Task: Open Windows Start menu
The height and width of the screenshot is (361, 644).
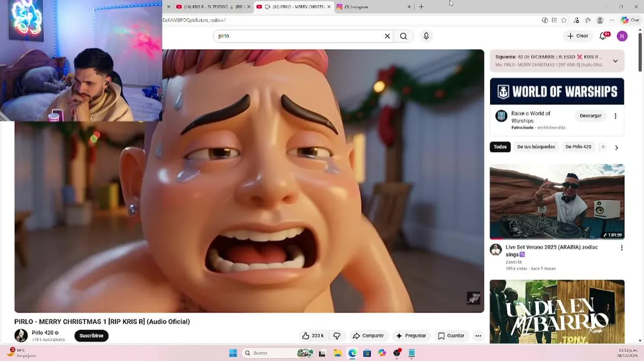Action: pyautogui.click(x=233, y=353)
